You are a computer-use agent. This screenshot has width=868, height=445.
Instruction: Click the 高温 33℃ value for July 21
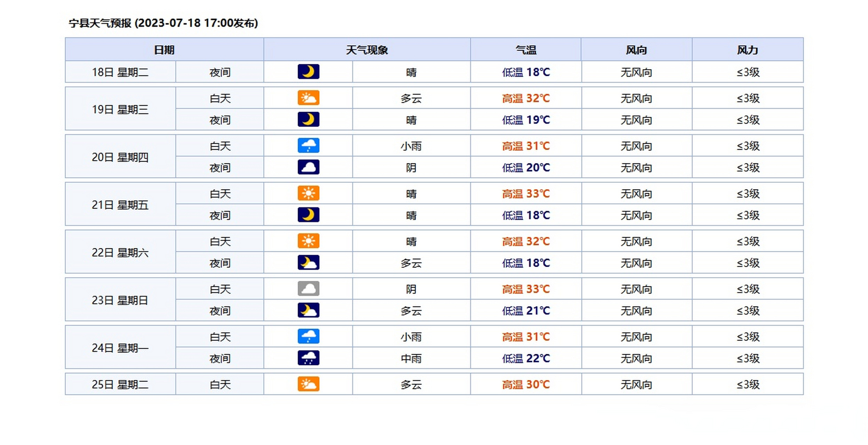[526, 194]
